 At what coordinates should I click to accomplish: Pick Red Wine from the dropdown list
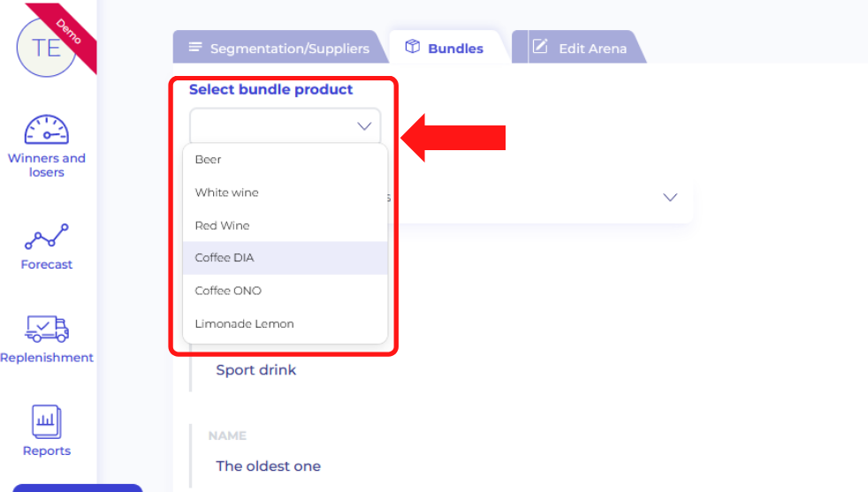coord(223,225)
